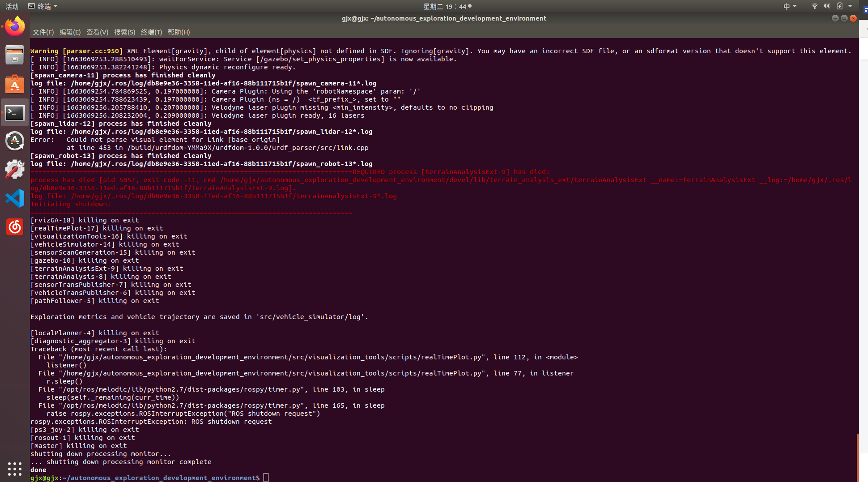Click the 'done' output line

38,470
